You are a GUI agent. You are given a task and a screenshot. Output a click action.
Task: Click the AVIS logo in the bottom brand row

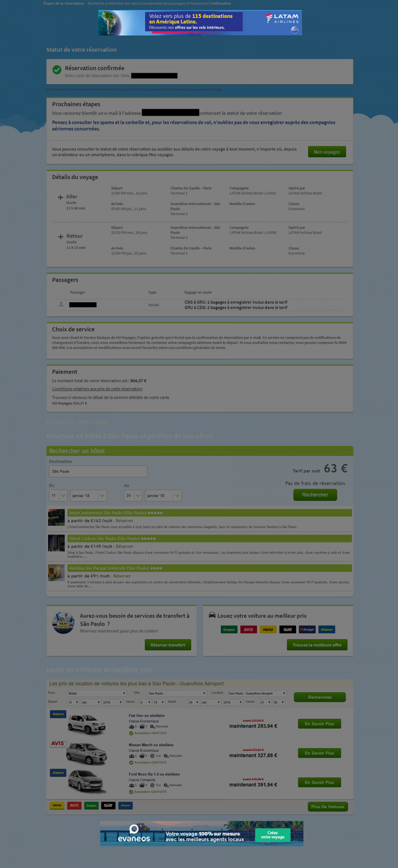pyautogui.click(x=74, y=805)
